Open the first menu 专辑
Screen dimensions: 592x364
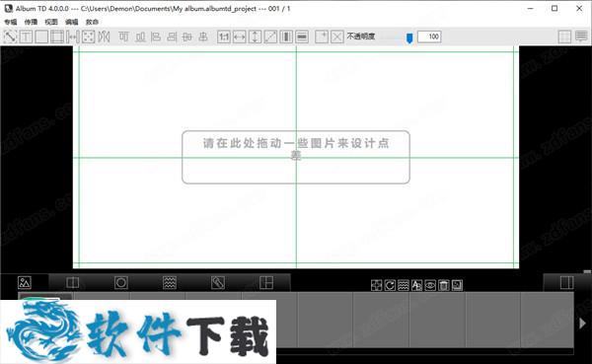[11, 22]
